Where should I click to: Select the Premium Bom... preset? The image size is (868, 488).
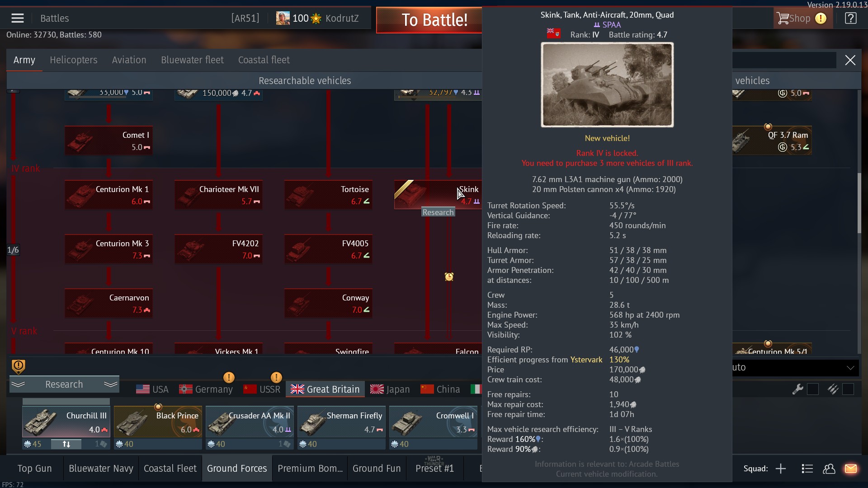[x=310, y=469]
